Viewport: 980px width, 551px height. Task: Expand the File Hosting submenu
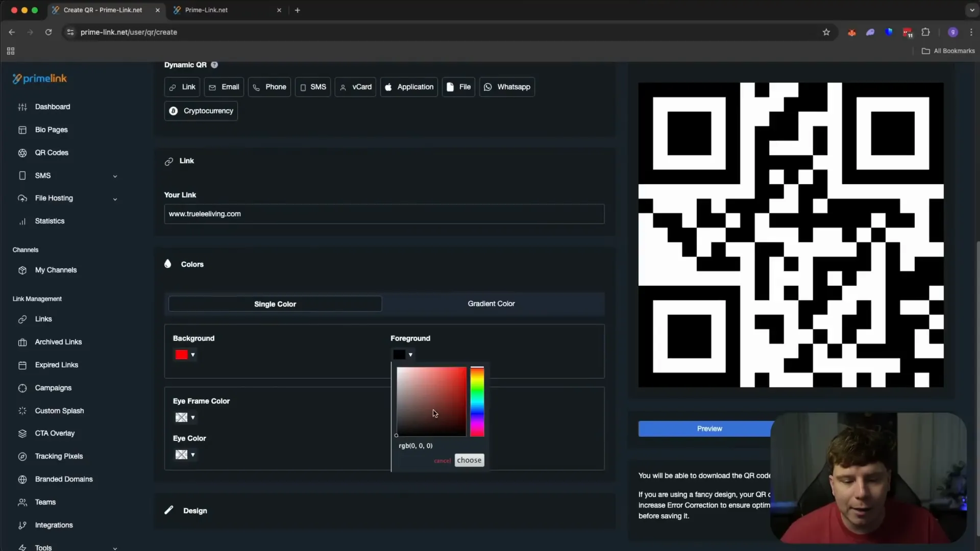coord(115,199)
